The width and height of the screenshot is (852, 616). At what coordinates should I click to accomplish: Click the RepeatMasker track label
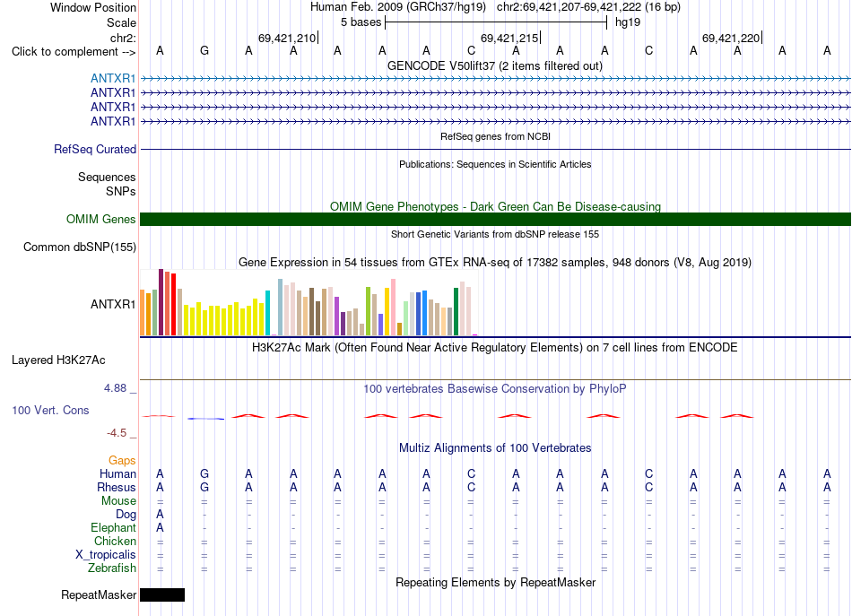pos(99,595)
